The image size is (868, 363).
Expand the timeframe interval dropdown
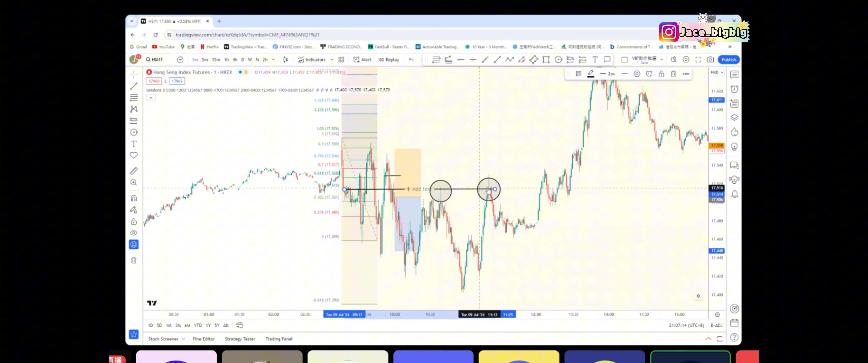coord(273,59)
